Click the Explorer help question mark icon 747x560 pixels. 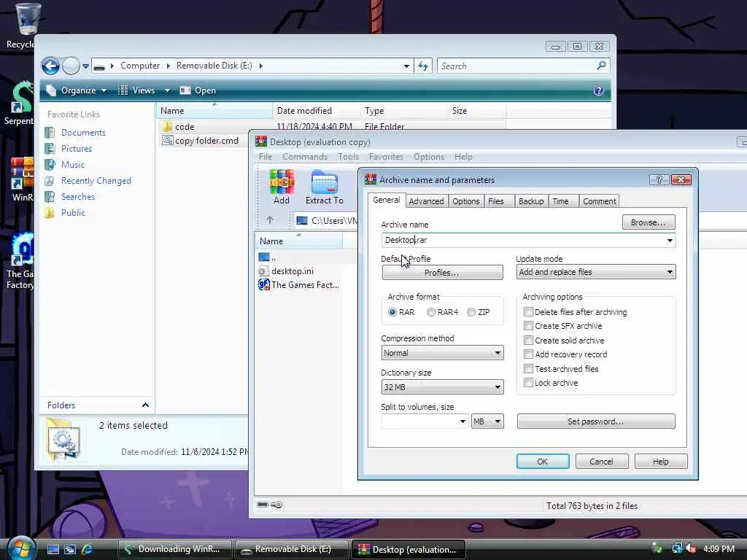pos(599,90)
